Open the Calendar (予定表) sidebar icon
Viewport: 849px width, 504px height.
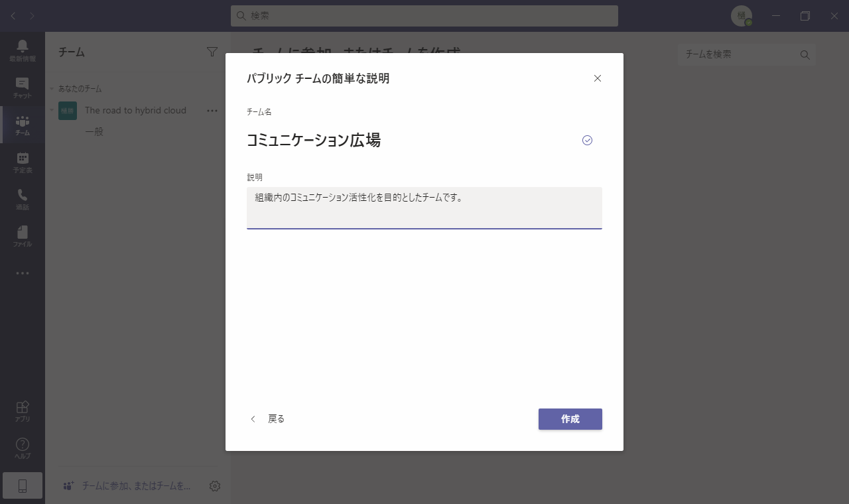click(x=23, y=162)
